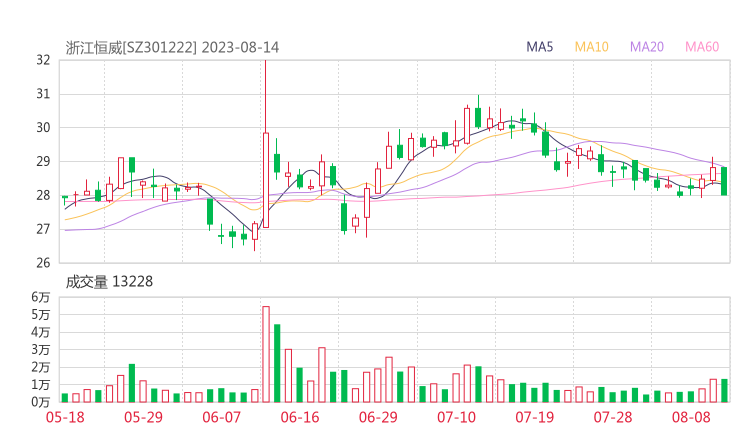The width and height of the screenshot is (740, 440).
Task: Click the price axis label 28
Action: point(43,195)
